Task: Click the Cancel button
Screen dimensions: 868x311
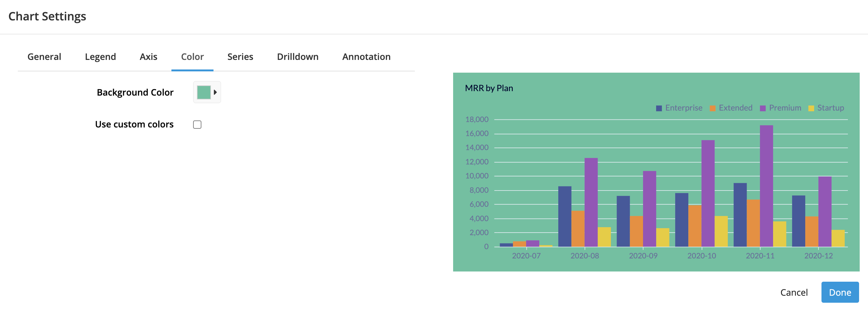Action: click(794, 293)
